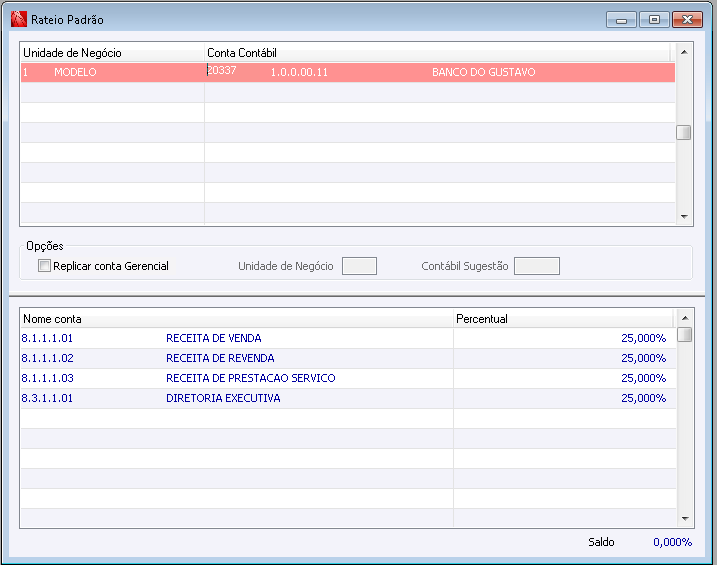Click the Unidade de Negócio column header
The height and width of the screenshot is (565, 717).
click(112, 53)
